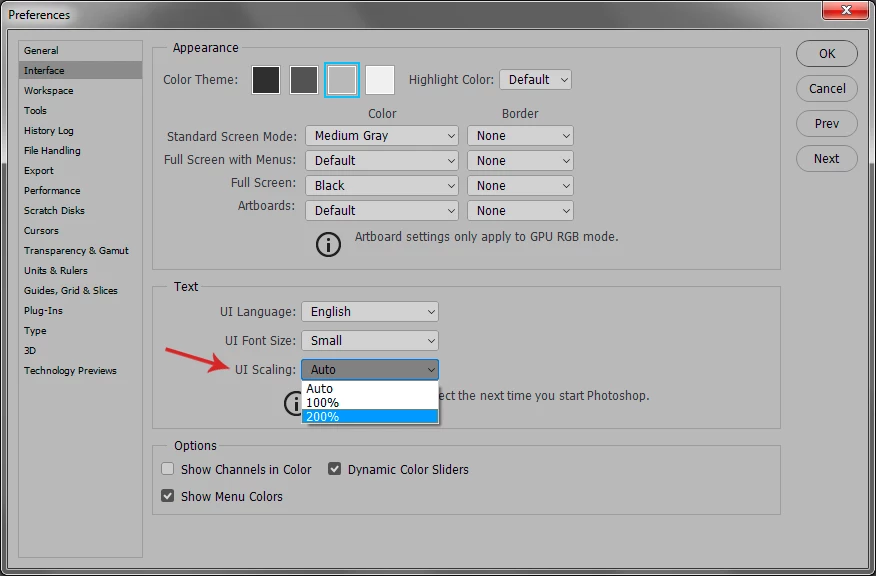Click the OK button
Image resolution: width=876 pixels, height=576 pixels.
tap(827, 54)
